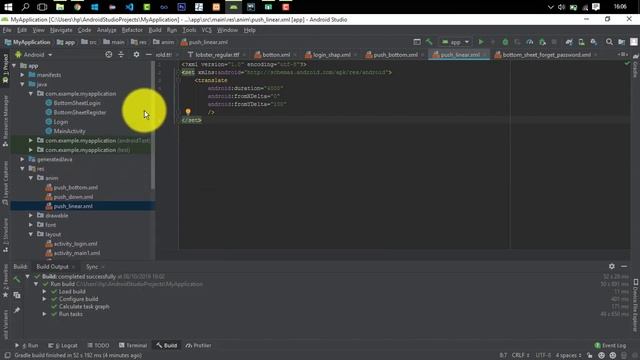Image resolution: width=640 pixels, height=360 pixels.
Task: Collapse the java folder
Action: pos(22,84)
